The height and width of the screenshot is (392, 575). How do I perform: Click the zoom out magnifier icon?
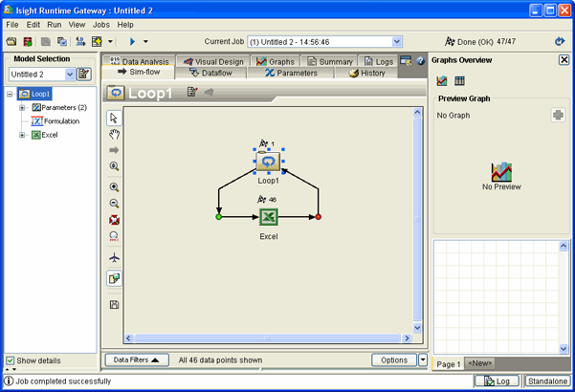click(x=114, y=204)
